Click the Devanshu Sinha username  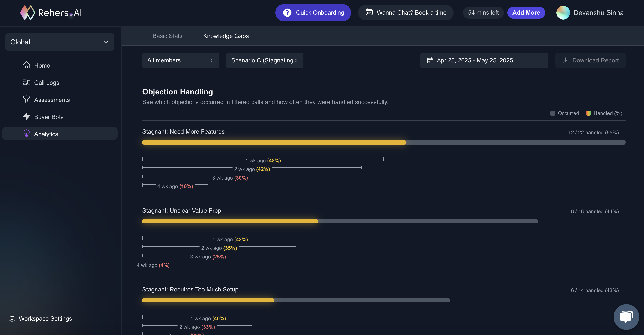point(598,13)
